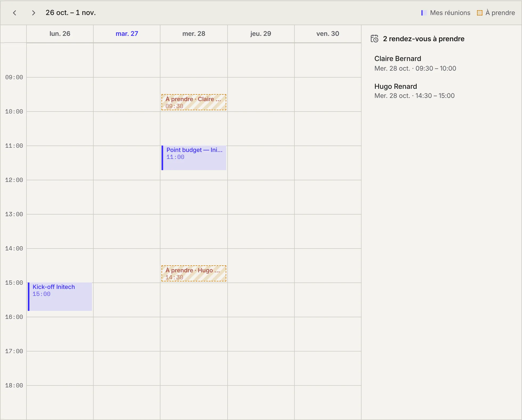
Task: Open the Kick-off Initech meeting
Action: coord(60,297)
